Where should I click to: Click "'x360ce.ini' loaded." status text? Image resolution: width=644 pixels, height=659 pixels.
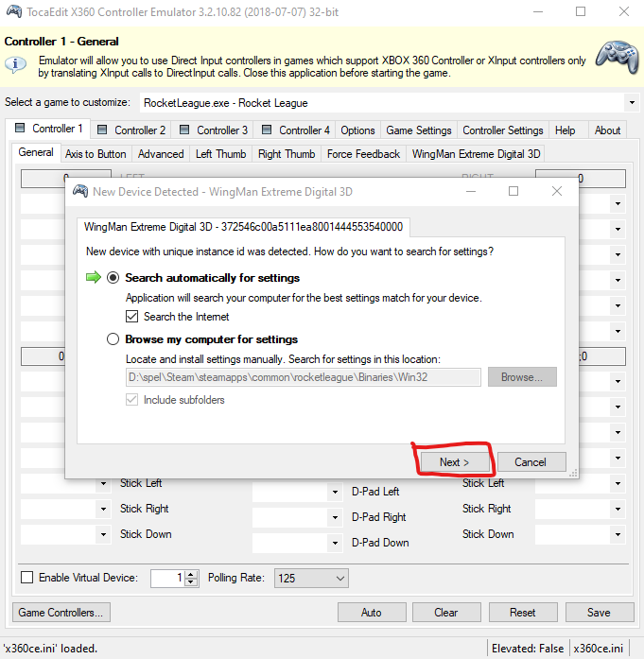coord(50,649)
